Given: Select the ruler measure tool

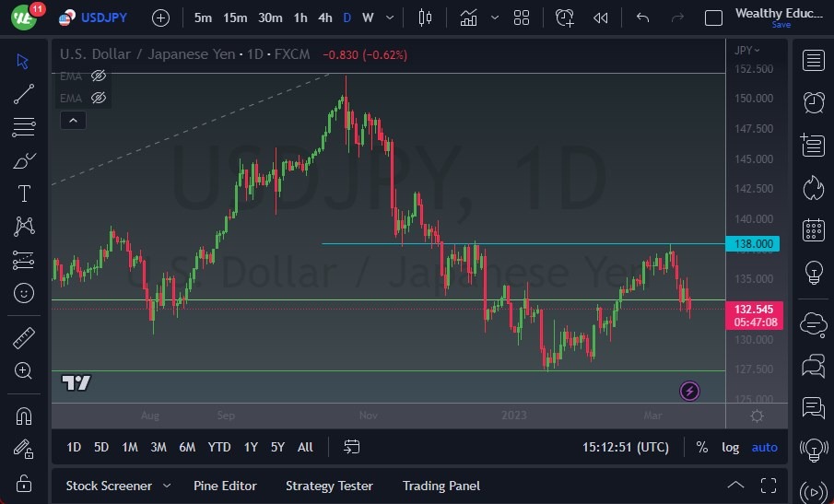Looking at the screenshot, I should click(x=24, y=338).
